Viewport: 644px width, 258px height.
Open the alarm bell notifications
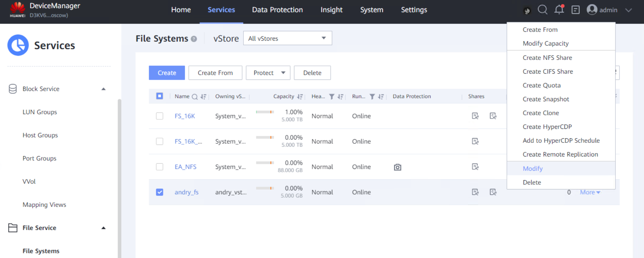(x=559, y=10)
